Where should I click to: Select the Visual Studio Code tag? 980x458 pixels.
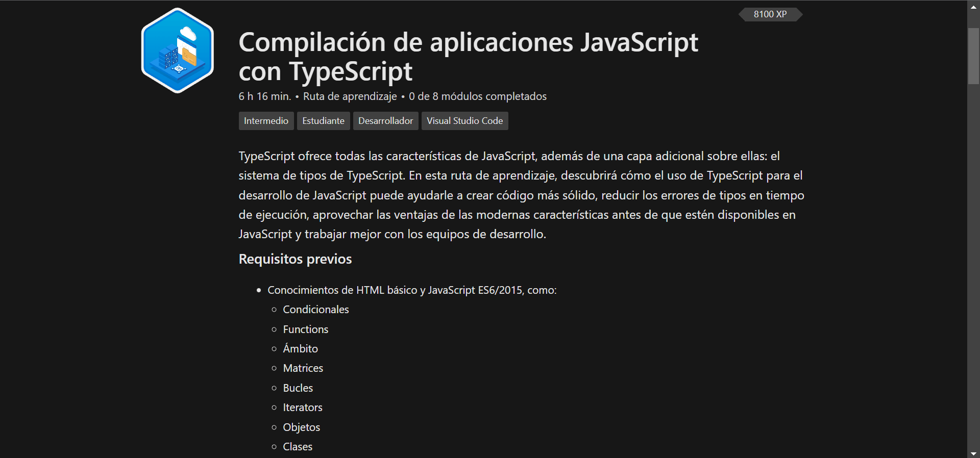pyautogui.click(x=464, y=121)
